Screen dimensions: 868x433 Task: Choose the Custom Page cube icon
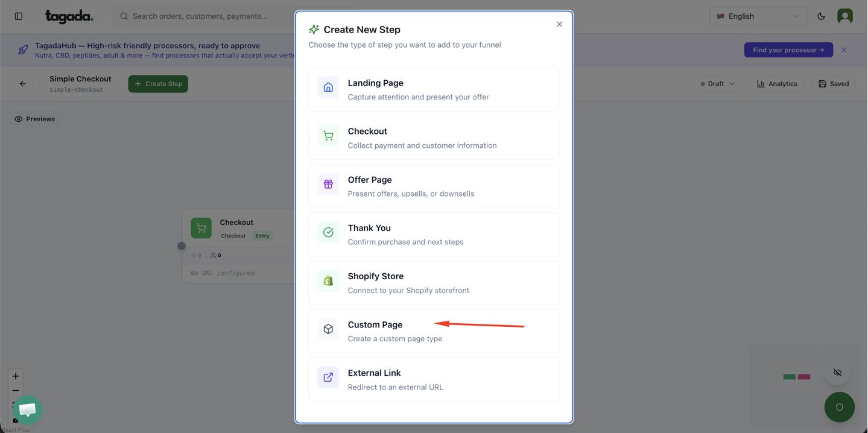tap(328, 329)
